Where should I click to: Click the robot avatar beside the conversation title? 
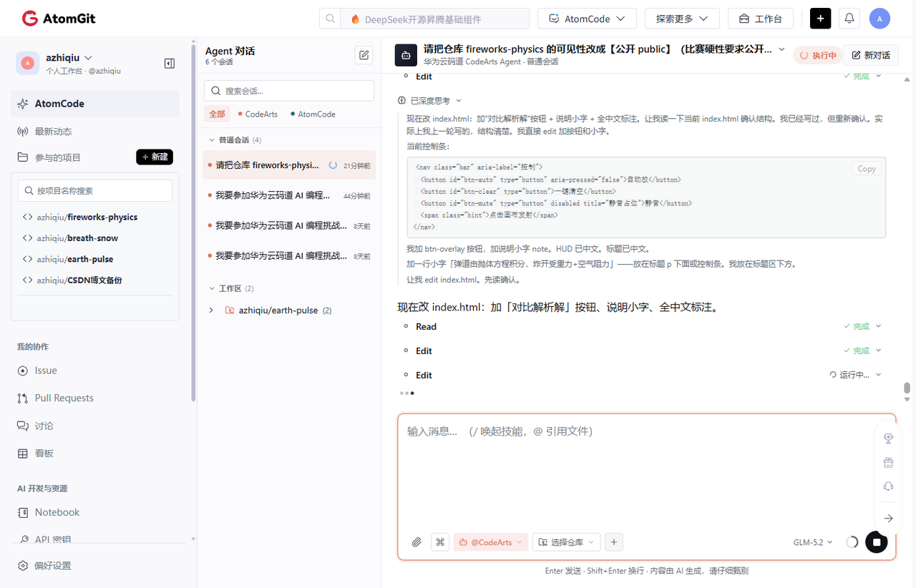point(406,55)
